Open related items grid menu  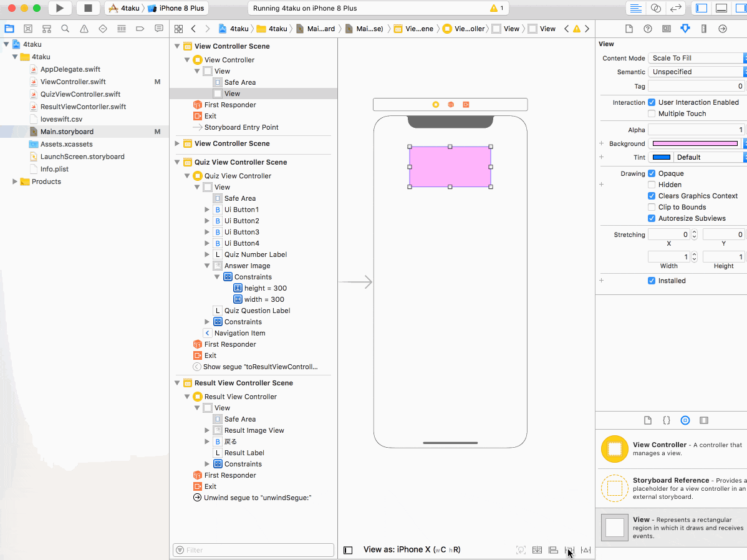coord(179,29)
